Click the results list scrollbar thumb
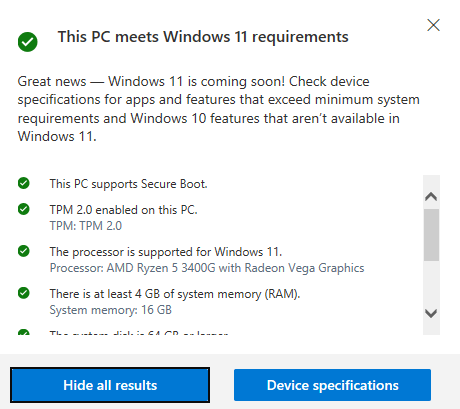The image size is (460, 409). pos(431,235)
